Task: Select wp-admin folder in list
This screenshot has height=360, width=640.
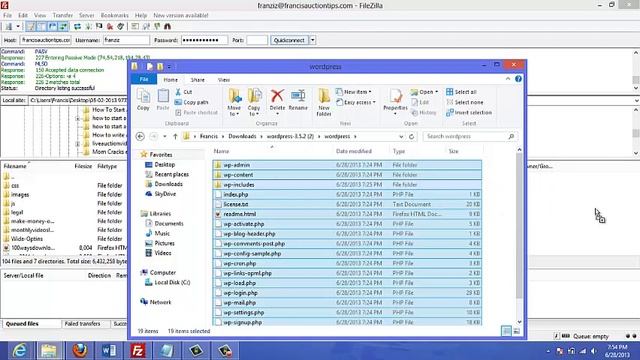Action: [347, 165]
